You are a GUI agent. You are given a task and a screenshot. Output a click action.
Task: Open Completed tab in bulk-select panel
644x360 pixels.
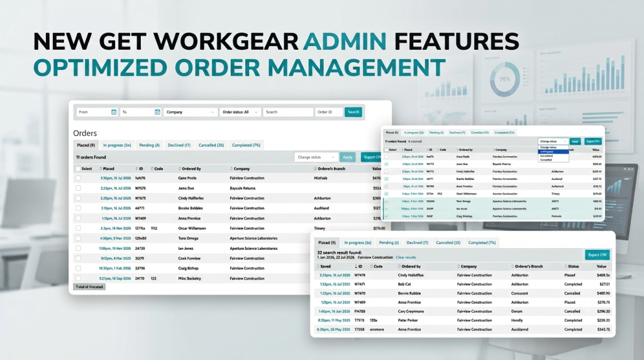[x=504, y=133]
